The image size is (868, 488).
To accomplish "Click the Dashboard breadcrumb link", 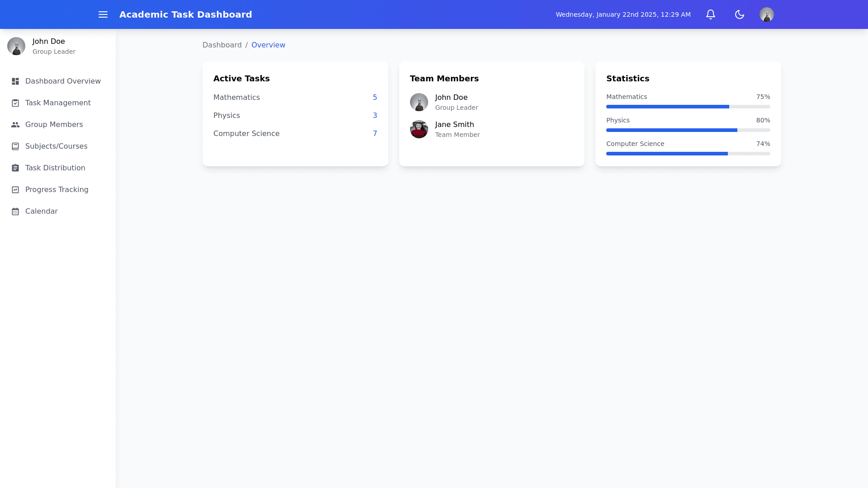I will [x=222, y=45].
